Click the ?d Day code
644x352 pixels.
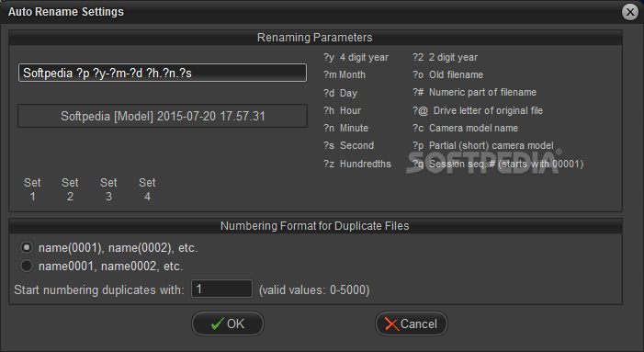pos(340,93)
